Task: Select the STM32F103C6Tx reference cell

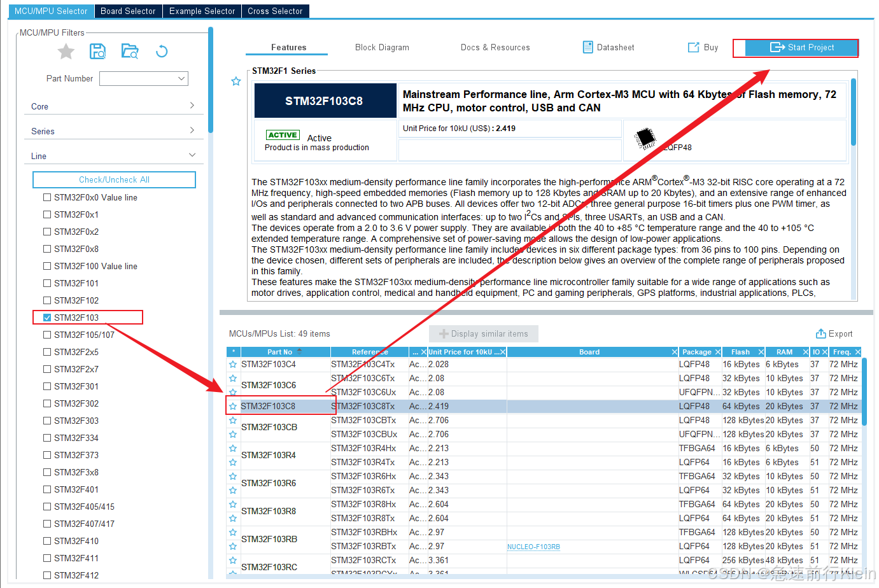Action: pyautogui.click(x=370, y=379)
